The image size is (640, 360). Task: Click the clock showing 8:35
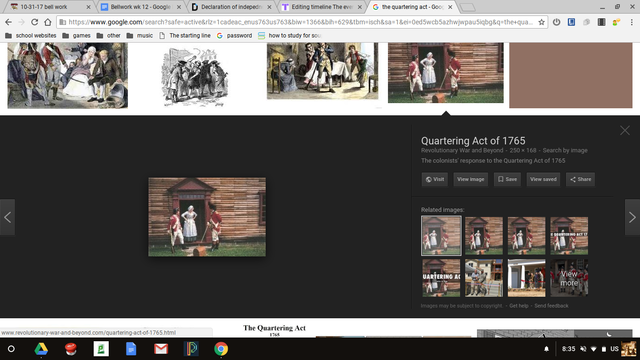pos(568,349)
